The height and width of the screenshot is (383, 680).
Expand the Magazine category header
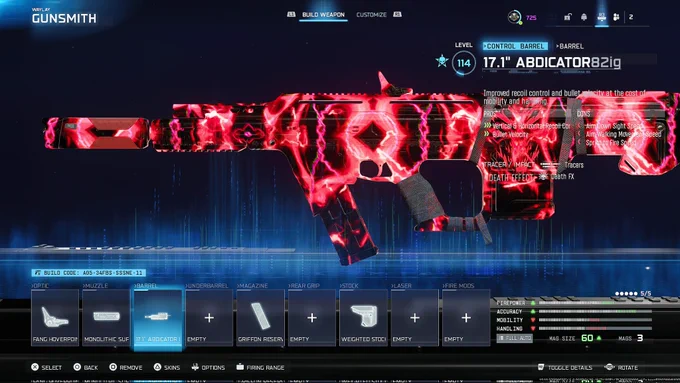[252, 285]
